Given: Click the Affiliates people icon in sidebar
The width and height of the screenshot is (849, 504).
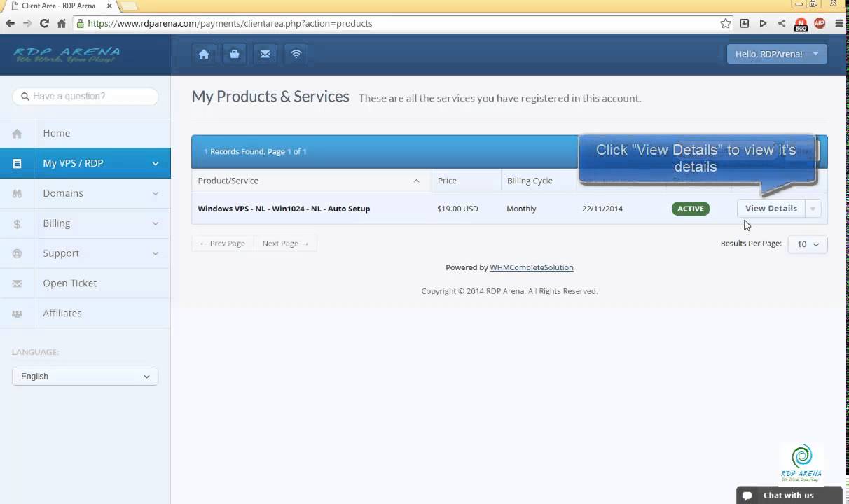Looking at the screenshot, I should coord(17,314).
